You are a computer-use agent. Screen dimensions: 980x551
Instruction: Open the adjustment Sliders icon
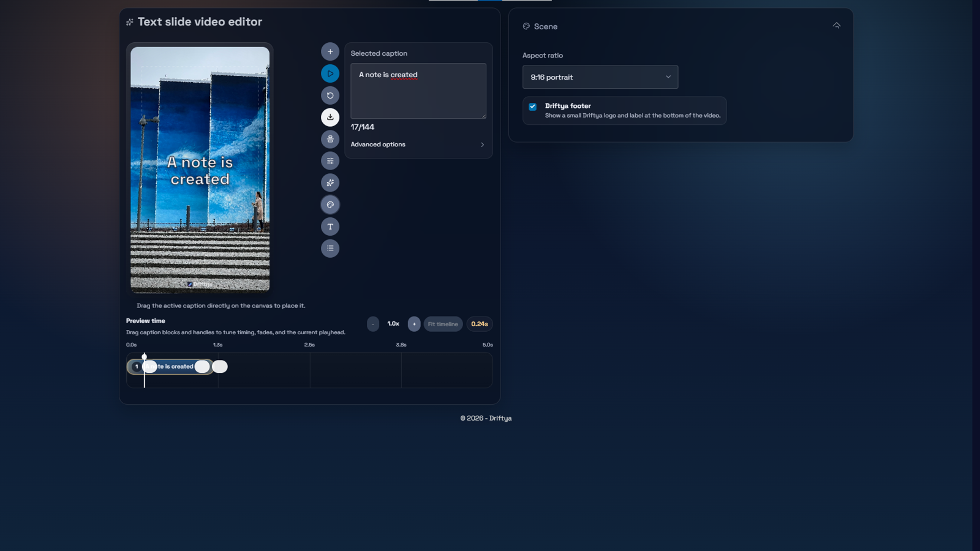click(330, 160)
